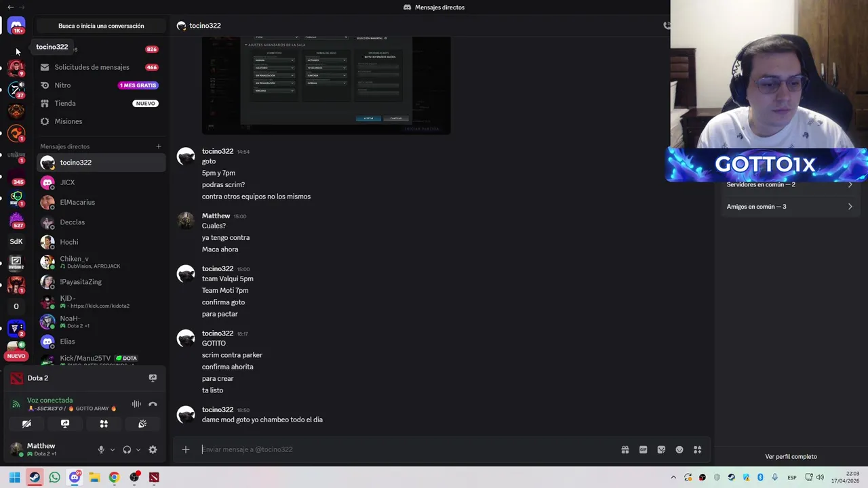This screenshot has width=868, height=488.
Task: Open Tienda page
Action: tap(100, 103)
